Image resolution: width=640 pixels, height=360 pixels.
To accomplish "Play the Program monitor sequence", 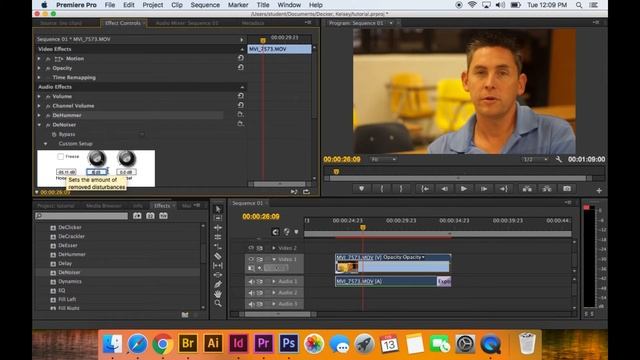I will (464, 189).
